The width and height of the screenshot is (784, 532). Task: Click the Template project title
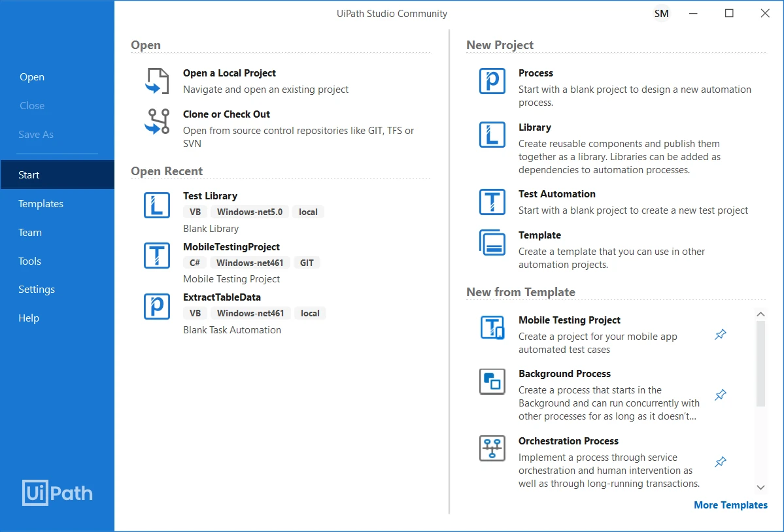click(x=539, y=235)
